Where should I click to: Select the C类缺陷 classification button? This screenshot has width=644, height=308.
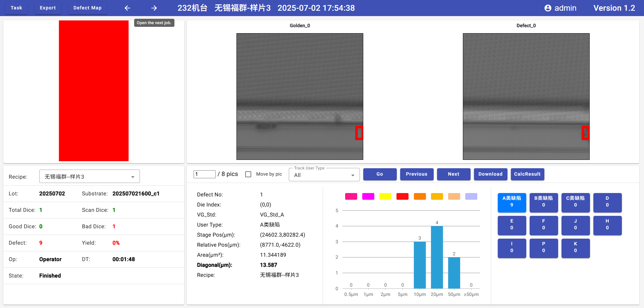coord(576,202)
